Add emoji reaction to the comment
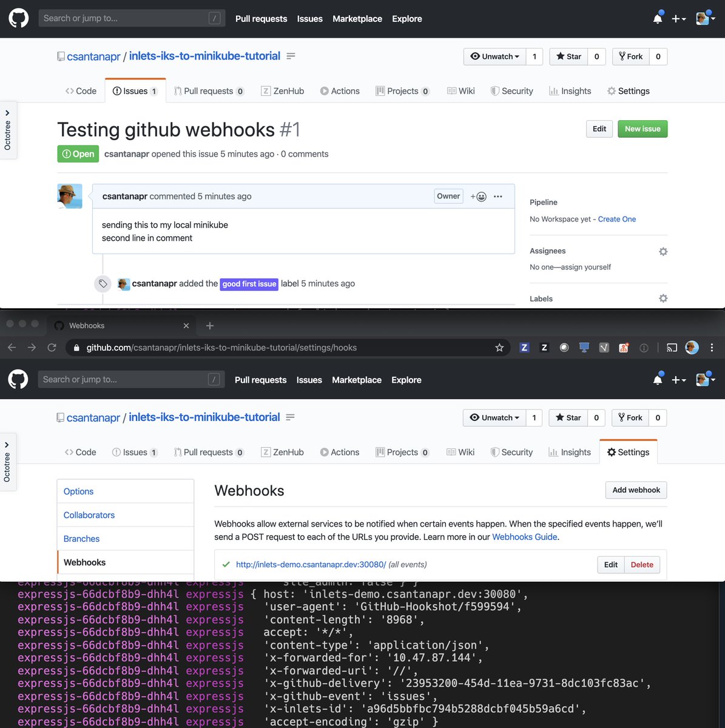725x728 pixels. click(478, 197)
